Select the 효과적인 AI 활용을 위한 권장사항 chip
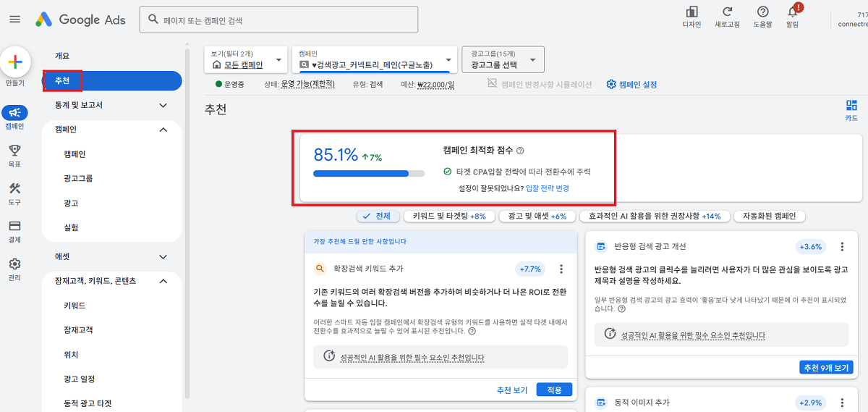 (655, 216)
